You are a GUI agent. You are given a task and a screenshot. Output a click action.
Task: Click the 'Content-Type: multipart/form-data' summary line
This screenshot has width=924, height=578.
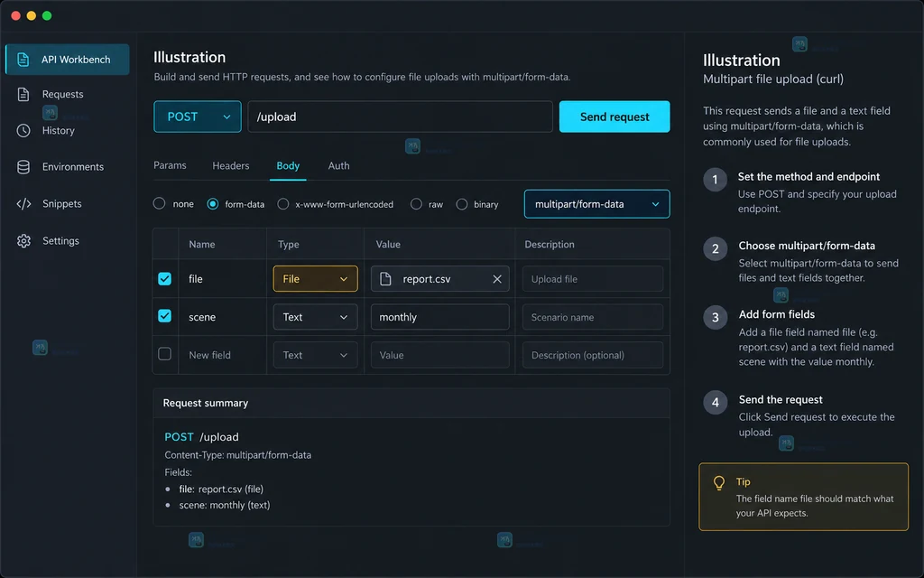(x=237, y=455)
